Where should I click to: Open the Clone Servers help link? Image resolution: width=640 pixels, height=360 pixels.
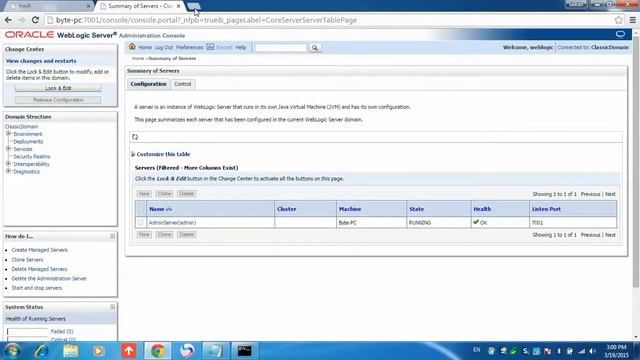pos(27,260)
